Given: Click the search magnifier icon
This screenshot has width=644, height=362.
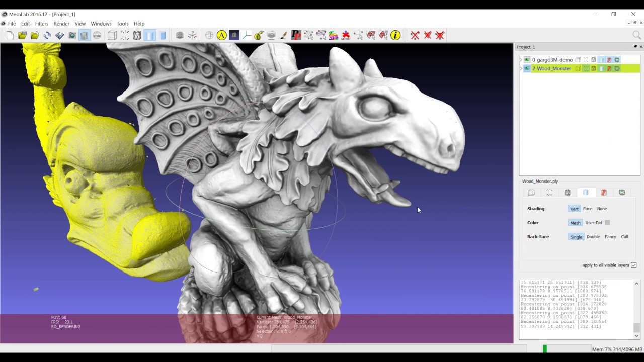Looking at the screenshot, I should pyautogui.click(x=636, y=35).
